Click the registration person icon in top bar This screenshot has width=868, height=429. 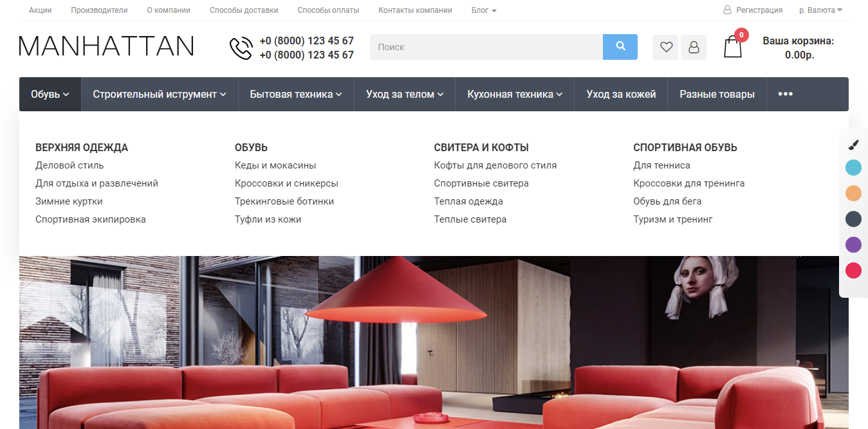point(726,10)
